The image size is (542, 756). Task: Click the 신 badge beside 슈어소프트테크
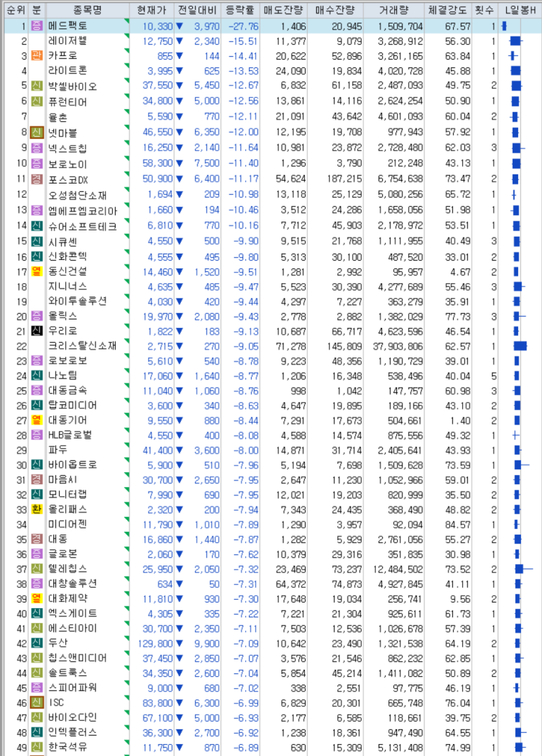36,226
